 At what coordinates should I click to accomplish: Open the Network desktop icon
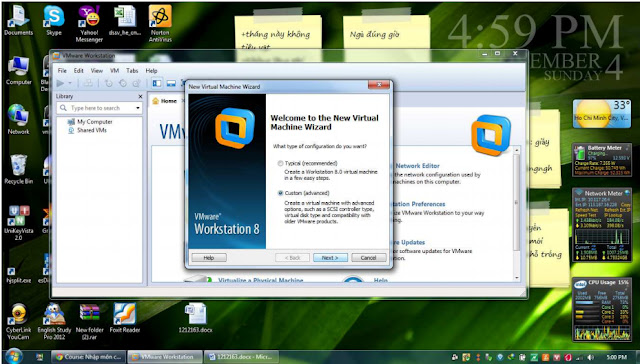pyautogui.click(x=18, y=120)
